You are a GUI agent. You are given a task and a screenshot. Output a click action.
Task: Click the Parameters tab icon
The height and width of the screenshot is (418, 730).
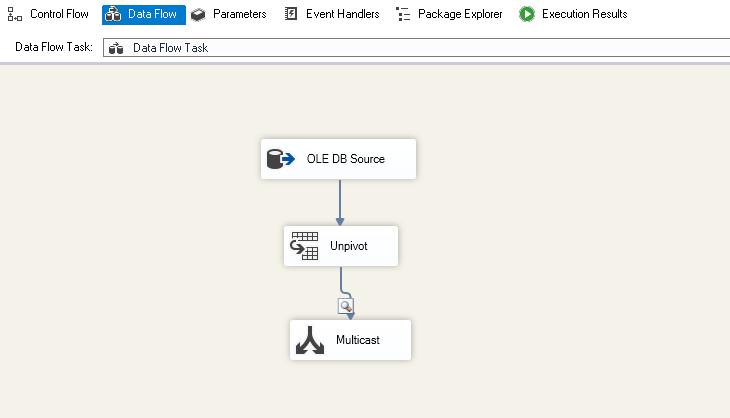[x=198, y=15]
